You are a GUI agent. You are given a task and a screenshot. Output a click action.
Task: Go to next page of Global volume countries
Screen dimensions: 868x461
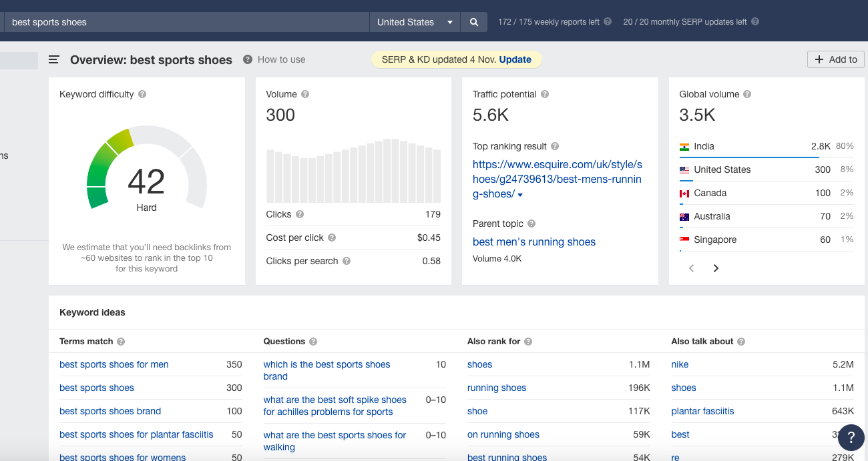click(716, 268)
